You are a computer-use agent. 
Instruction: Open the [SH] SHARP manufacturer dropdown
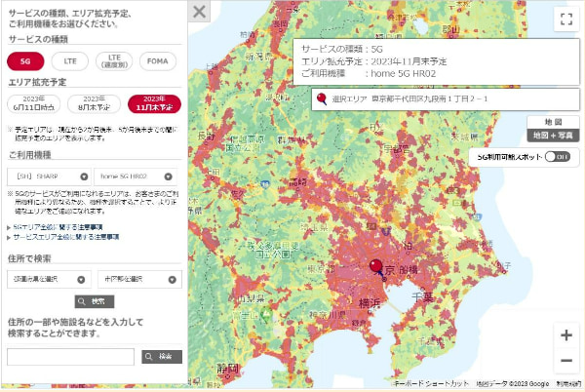pos(49,176)
